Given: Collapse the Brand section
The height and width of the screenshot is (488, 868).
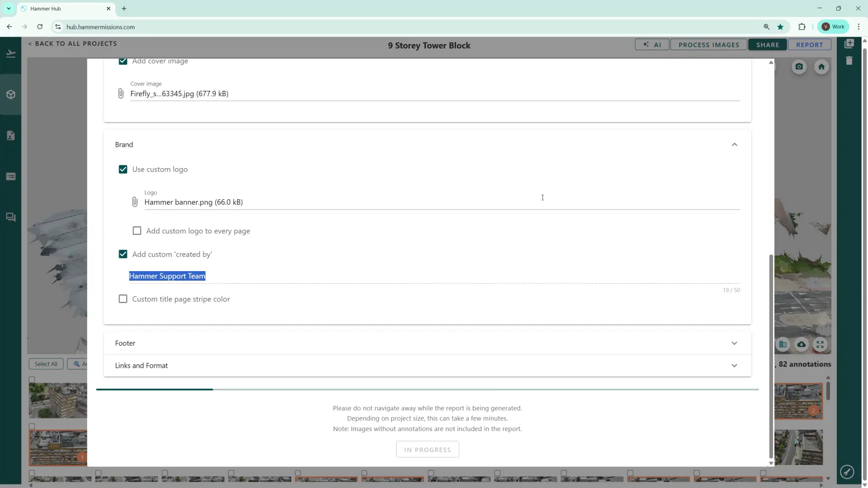Looking at the screenshot, I should pos(734,145).
